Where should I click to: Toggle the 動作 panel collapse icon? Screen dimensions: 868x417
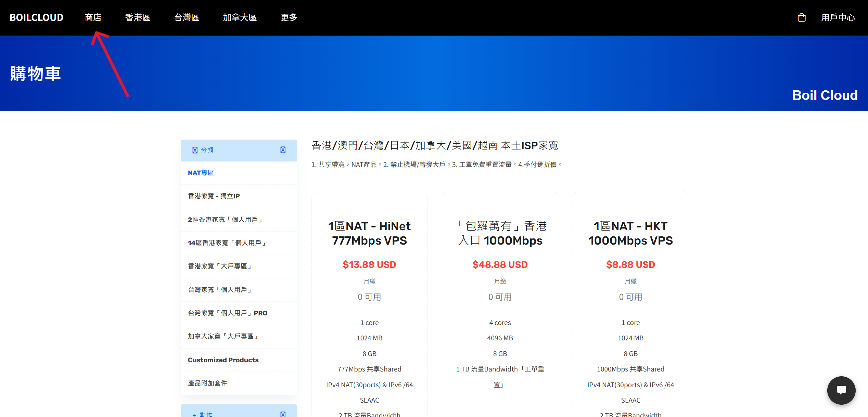click(283, 414)
